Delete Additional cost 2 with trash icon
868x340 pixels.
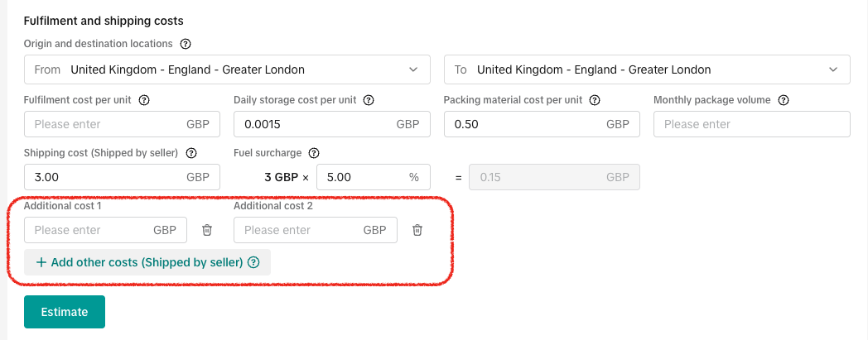[417, 230]
